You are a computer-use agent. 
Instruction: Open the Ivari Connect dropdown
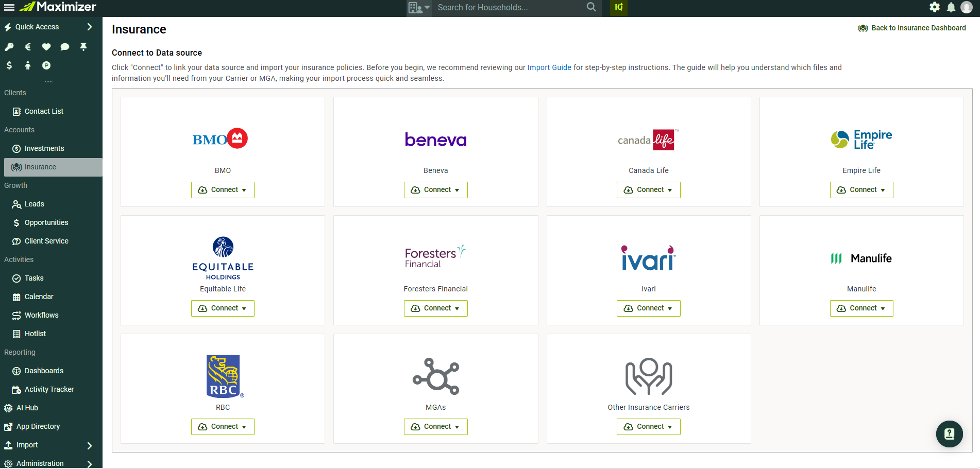[x=649, y=308]
